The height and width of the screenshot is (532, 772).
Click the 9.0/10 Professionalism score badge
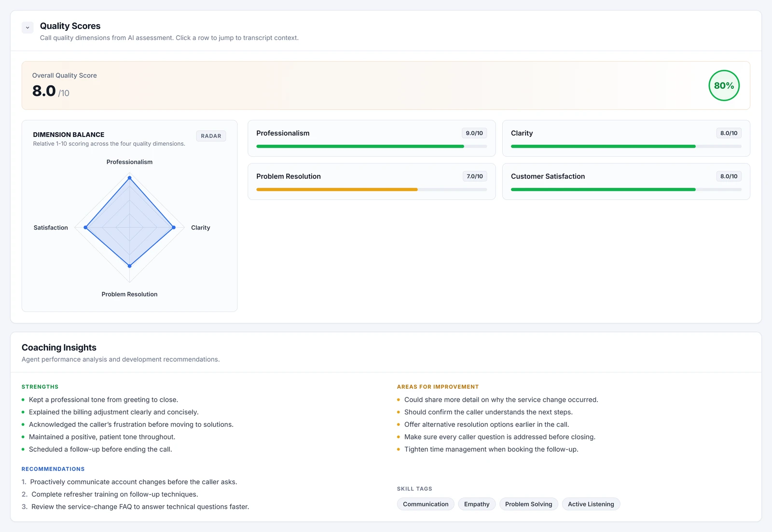click(474, 133)
